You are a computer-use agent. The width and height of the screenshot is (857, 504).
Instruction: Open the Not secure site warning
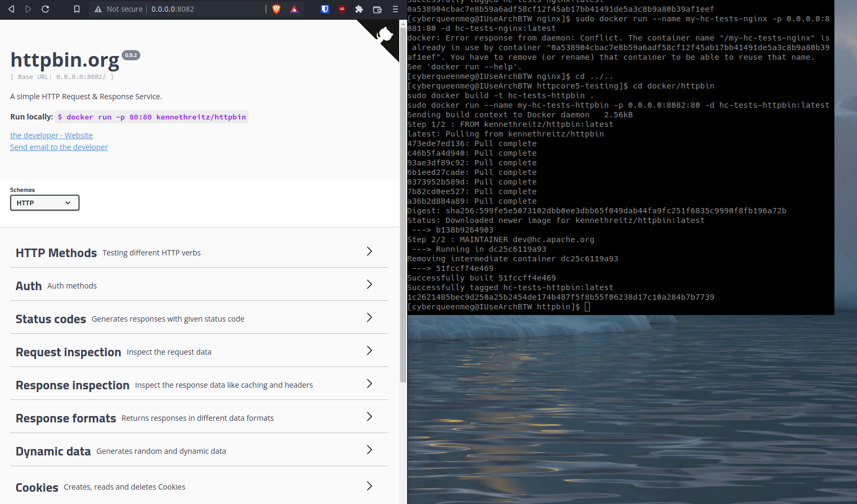pos(118,9)
